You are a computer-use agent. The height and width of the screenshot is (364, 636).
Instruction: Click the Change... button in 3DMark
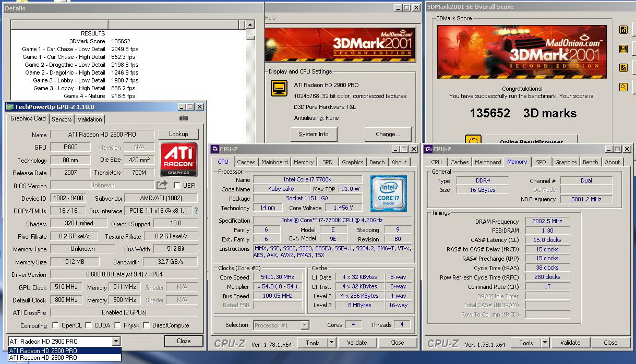pyautogui.click(x=388, y=134)
